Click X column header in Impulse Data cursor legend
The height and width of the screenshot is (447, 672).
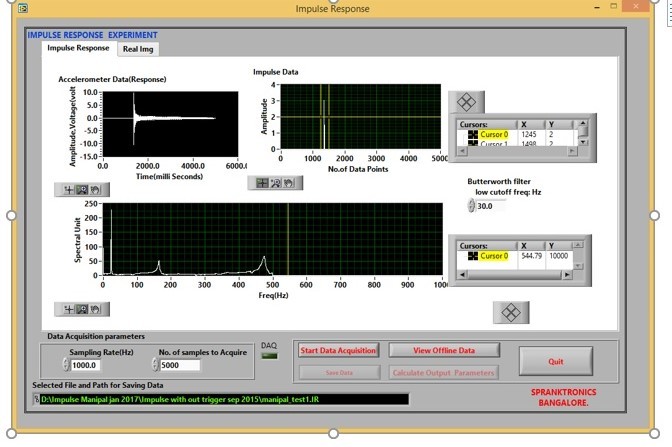click(x=531, y=124)
